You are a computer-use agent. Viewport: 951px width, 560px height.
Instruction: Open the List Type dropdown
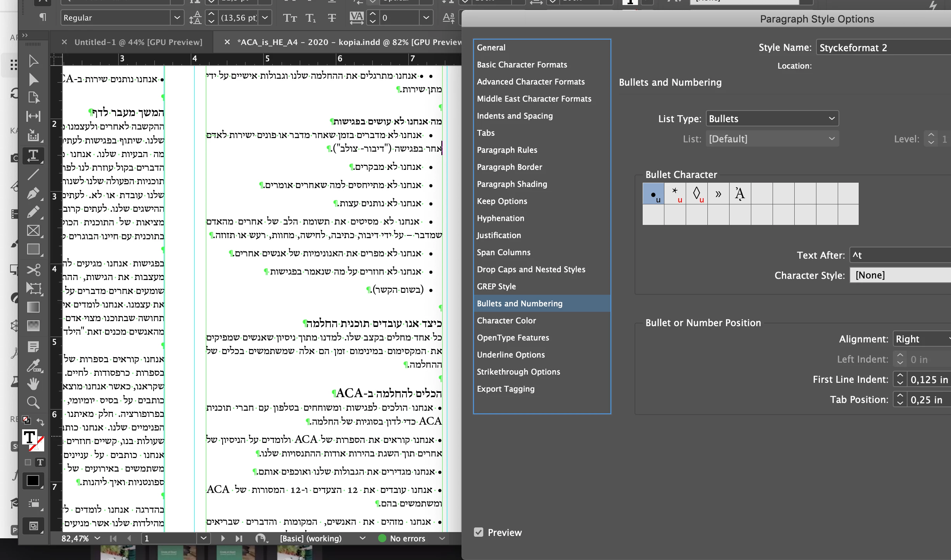point(772,119)
